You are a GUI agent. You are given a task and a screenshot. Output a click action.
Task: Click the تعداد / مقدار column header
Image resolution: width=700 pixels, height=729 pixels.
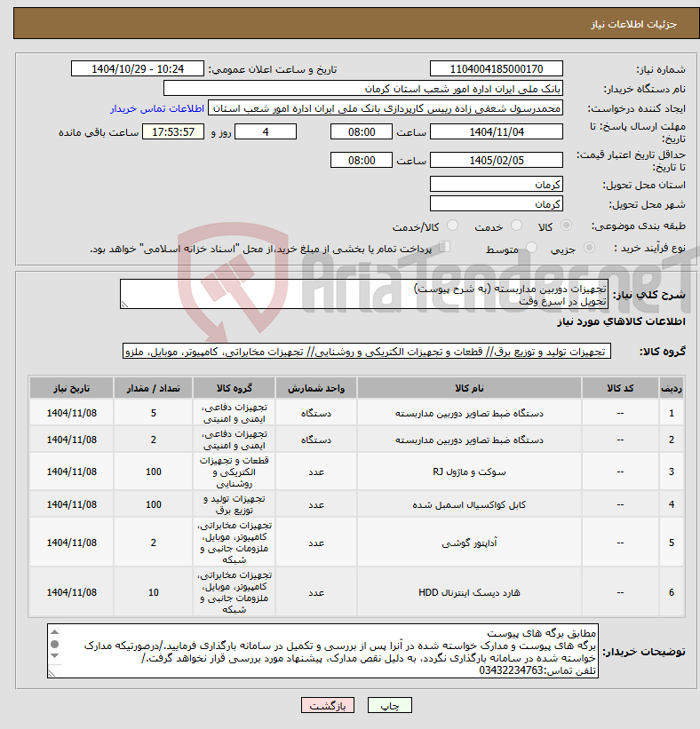tap(154, 388)
